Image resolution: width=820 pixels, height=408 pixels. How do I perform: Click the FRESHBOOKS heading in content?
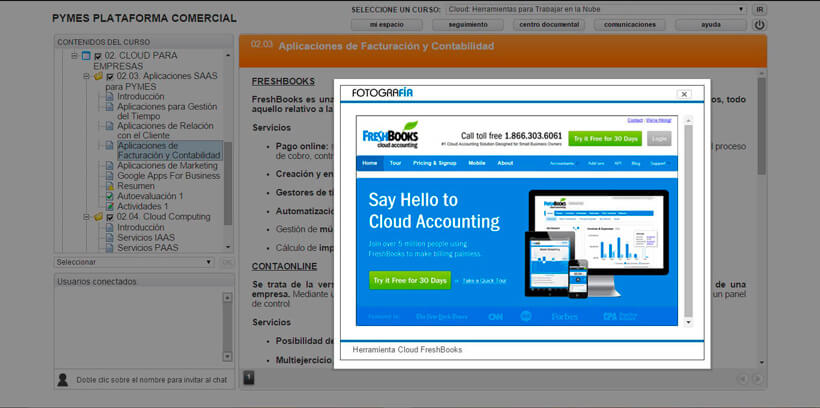(283, 82)
